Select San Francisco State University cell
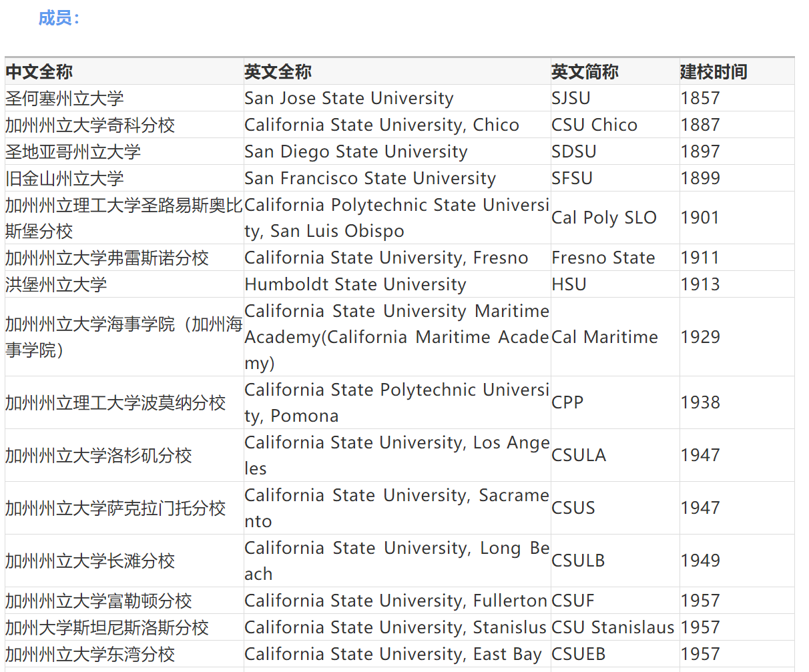 point(370,178)
